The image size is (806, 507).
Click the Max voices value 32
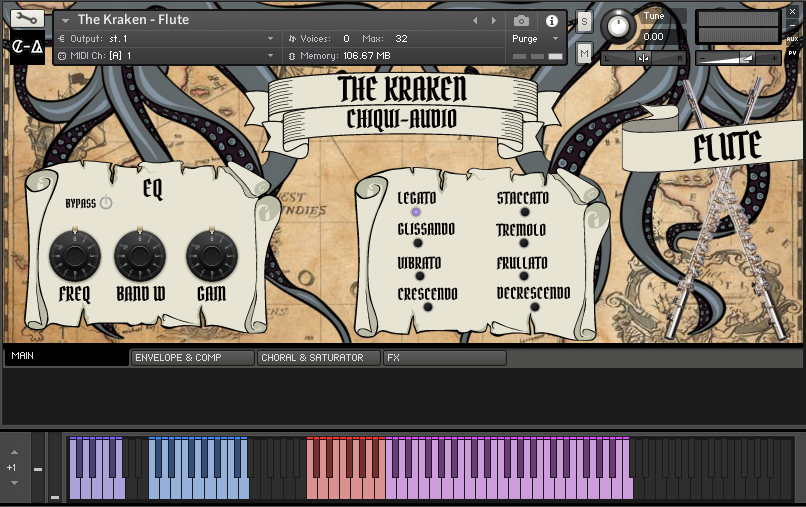401,39
